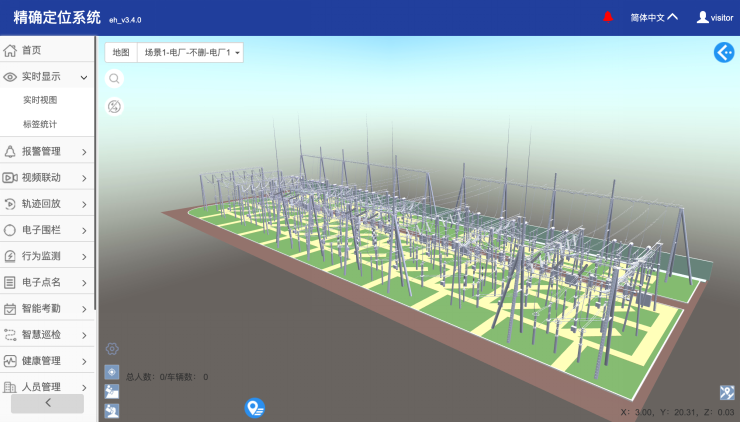Toggle the crossed-out circular icon below search
740x422 pixels.
tap(114, 106)
